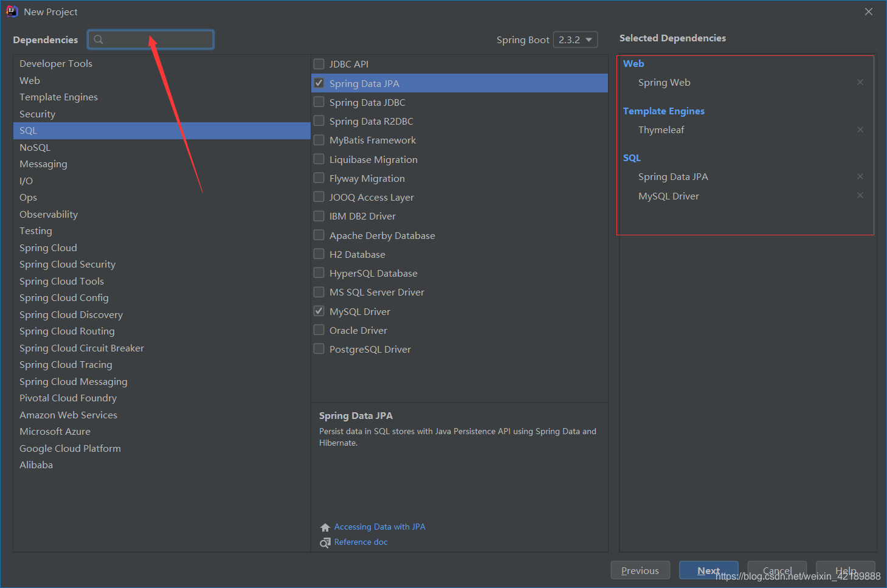Remove MySQL Driver from selected dependencies
This screenshot has width=887, height=588.
(x=860, y=195)
